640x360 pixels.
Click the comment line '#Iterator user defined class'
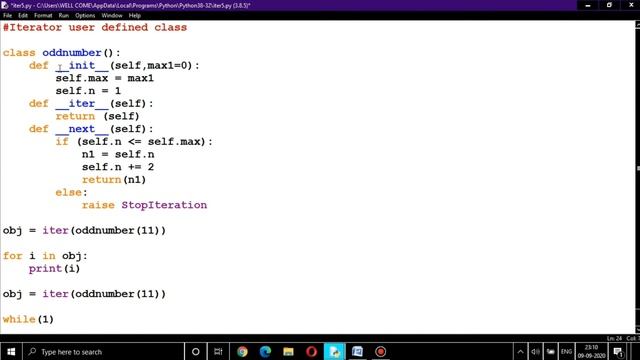(95, 27)
